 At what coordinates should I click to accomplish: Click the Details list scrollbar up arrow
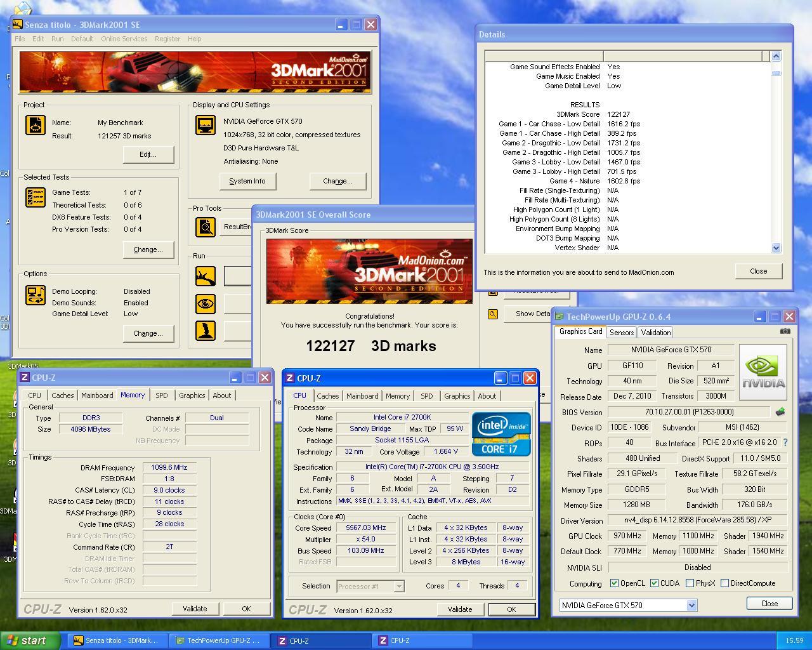coord(776,56)
